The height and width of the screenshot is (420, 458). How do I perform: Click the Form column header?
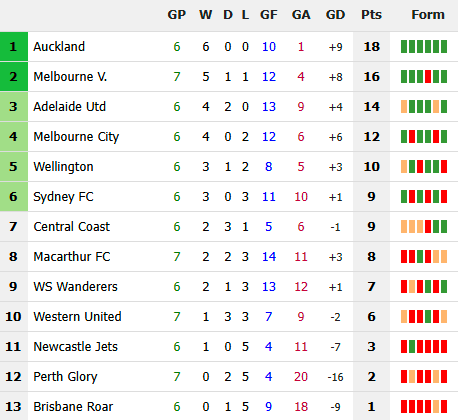coord(428,15)
